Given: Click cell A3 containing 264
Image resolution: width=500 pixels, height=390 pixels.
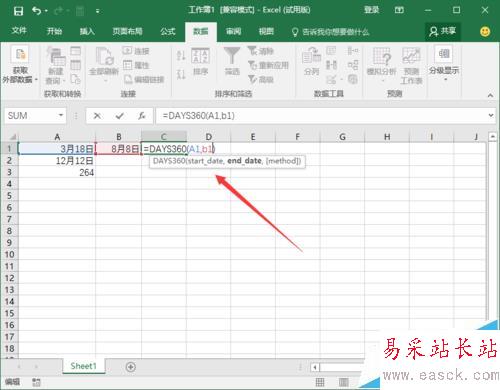Looking at the screenshot, I should [x=57, y=173].
